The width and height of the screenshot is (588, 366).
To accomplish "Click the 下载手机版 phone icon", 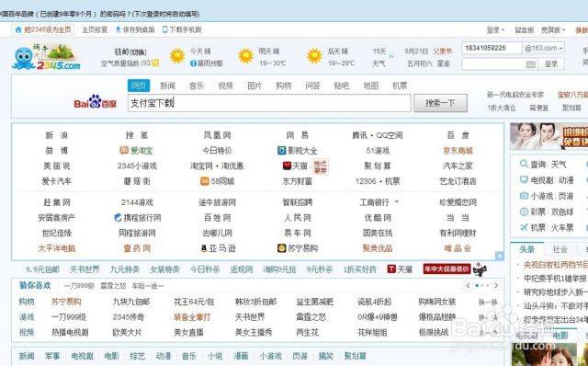I will pyautogui.click(x=165, y=29).
